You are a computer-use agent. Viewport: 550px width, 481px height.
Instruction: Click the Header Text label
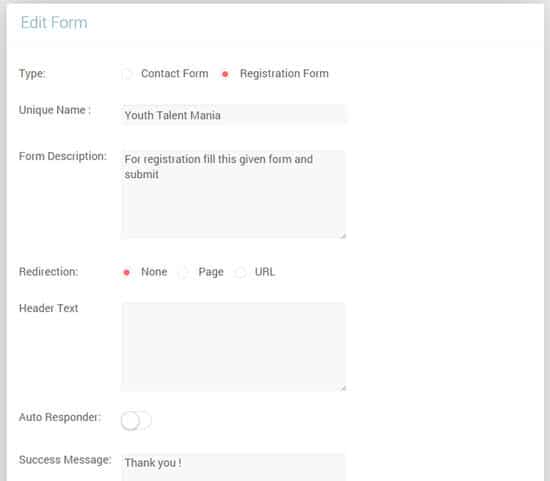pos(48,308)
